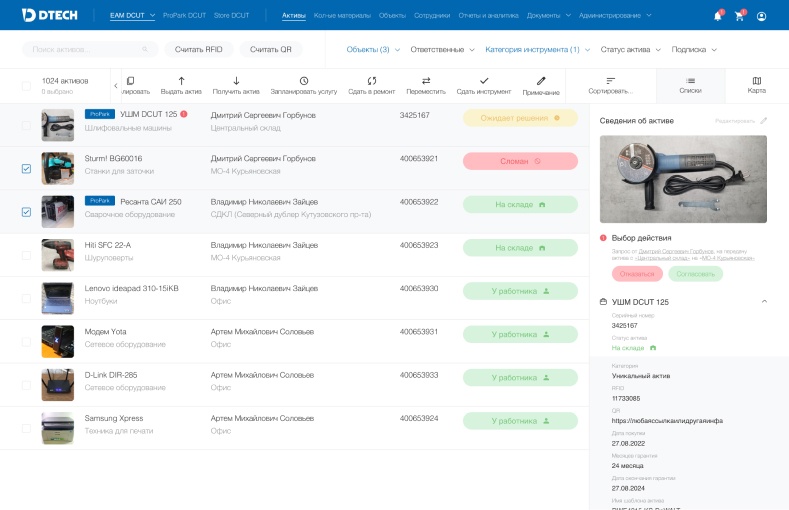
Task: Collapse the УШМ DCUT 125 details section
Action: [765, 301]
